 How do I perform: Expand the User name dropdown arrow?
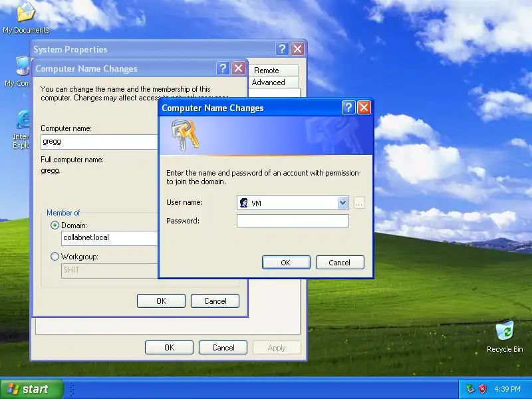pyautogui.click(x=342, y=203)
